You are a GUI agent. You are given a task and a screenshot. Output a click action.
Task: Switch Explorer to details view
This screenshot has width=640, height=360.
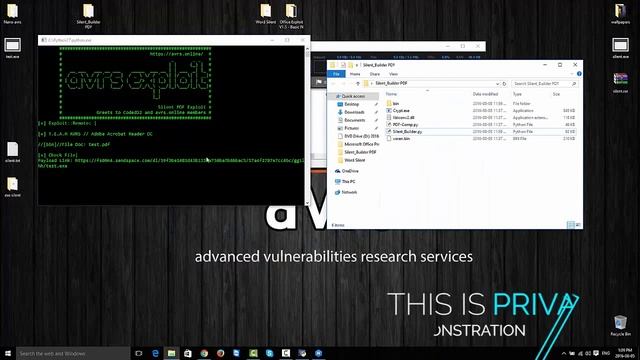pyautogui.click(x=571, y=225)
